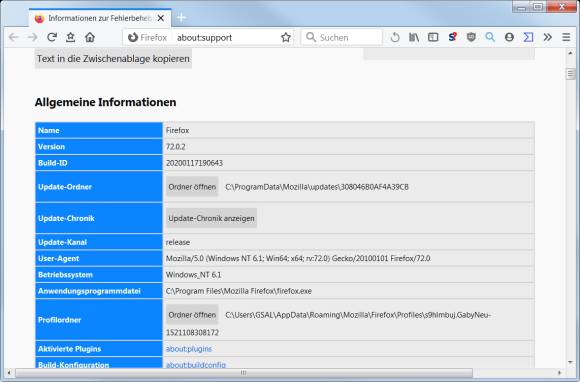Open the Firefox account avatar icon
The width and height of the screenshot is (580, 382).
point(509,37)
